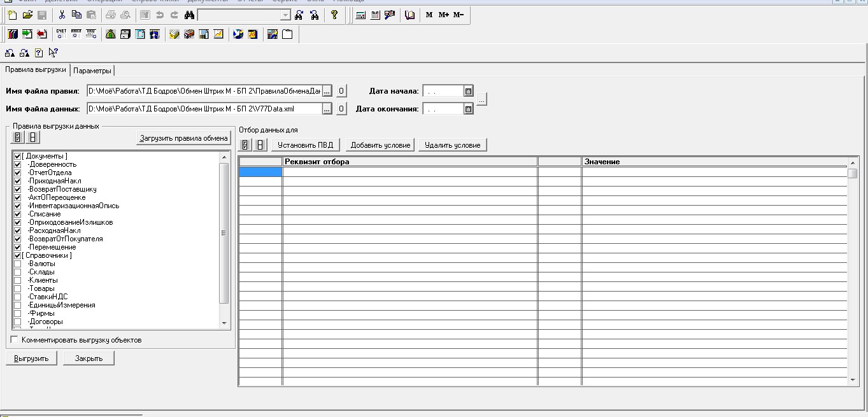
Task: Uncheck the [ Документы ] group checkbox
Action: click(17, 156)
